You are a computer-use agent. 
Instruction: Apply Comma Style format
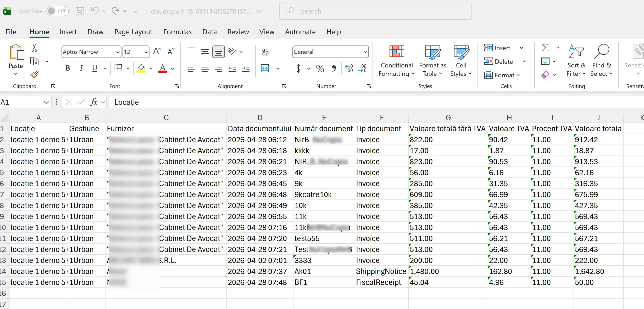334,68
